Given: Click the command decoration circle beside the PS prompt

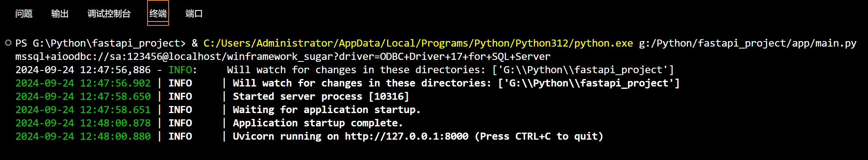Looking at the screenshot, I should pyautogui.click(x=8, y=43).
